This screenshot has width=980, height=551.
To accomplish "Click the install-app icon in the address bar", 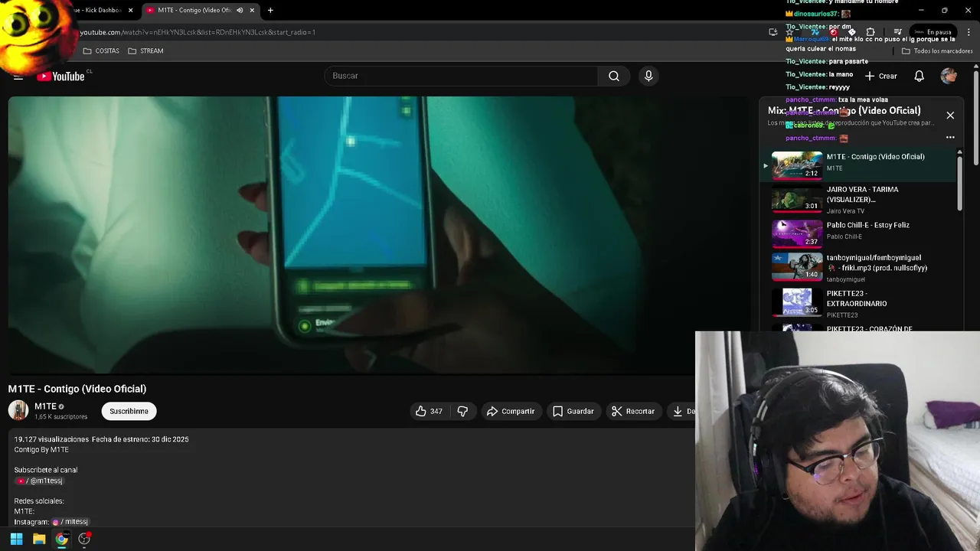I will coord(773,32).
